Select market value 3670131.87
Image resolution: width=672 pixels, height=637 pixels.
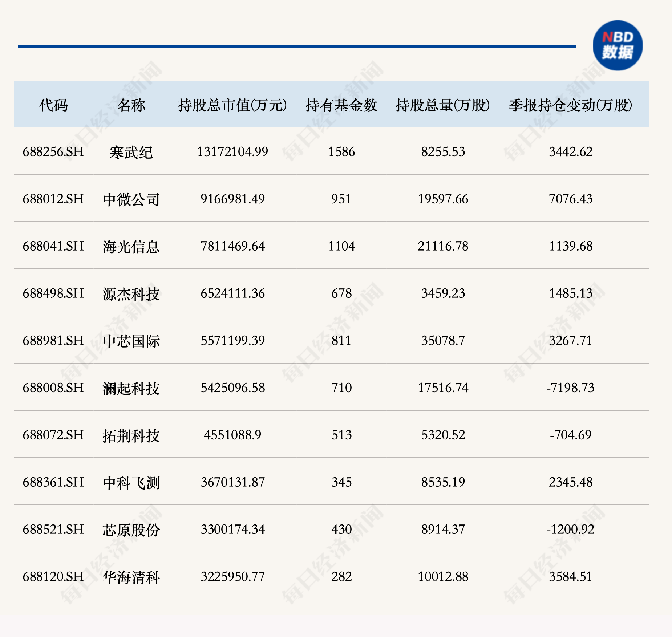232,482
